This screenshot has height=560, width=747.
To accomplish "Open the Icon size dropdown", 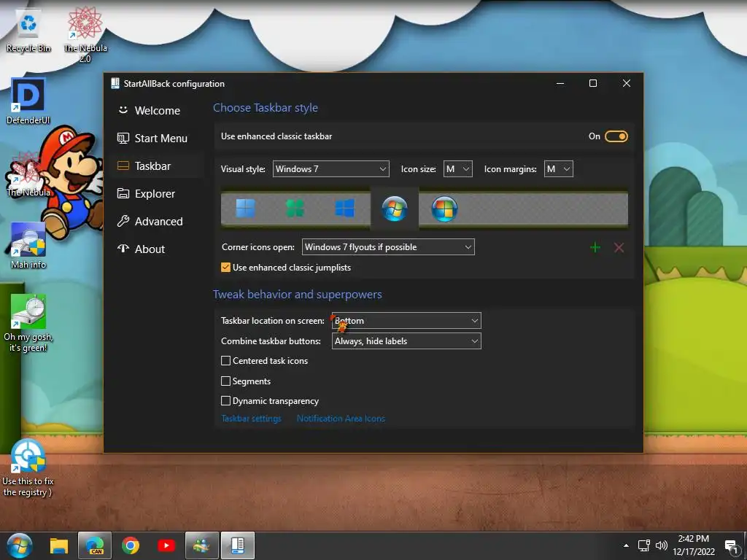I will point(458,169).
